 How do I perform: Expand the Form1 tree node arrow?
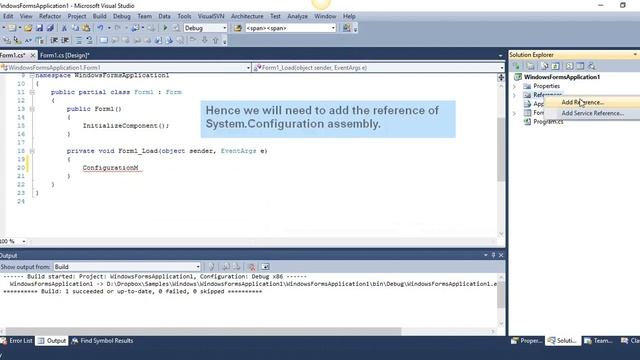(514, 113)
